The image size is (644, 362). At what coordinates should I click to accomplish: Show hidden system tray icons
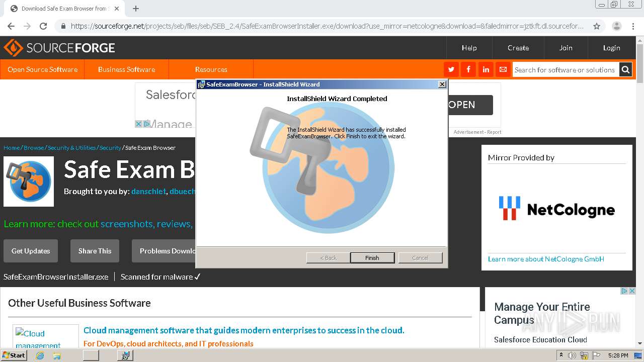[561, 355]
